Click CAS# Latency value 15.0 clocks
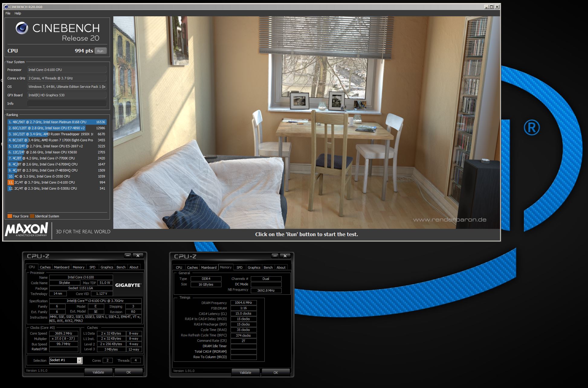588x388 pixels. (x=244, y=313)
